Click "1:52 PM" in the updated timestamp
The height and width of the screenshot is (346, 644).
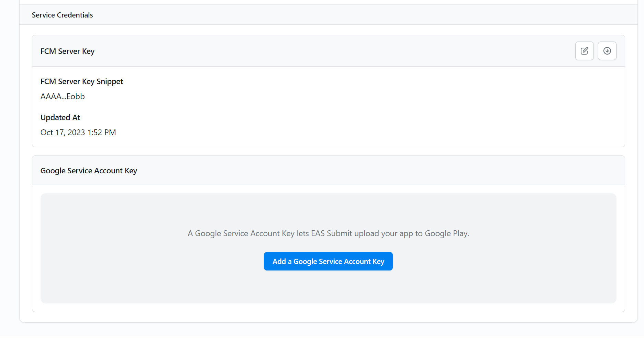coord(102,132)
